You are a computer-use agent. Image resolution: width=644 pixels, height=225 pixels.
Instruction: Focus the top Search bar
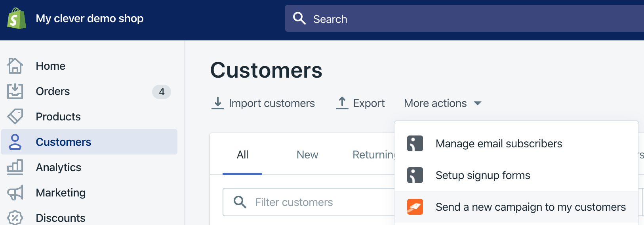(x=465, y=18)
